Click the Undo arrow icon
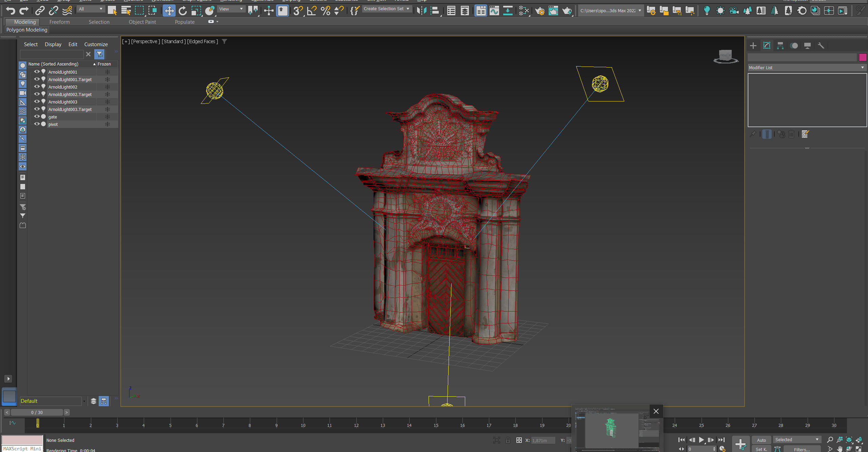868x452 pixels. click(11, 11)
